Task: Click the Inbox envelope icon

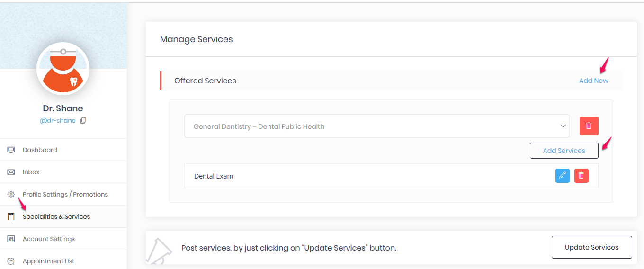Action: 11,172
